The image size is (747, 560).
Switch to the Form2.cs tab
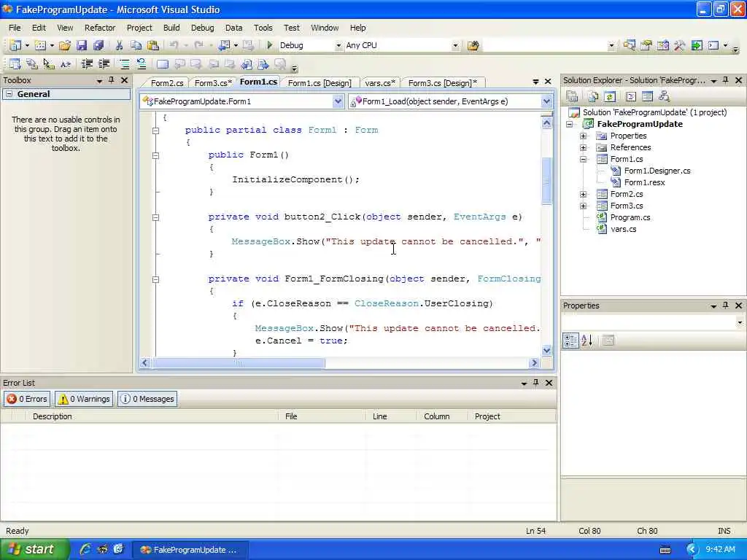(x=167, y=83)
